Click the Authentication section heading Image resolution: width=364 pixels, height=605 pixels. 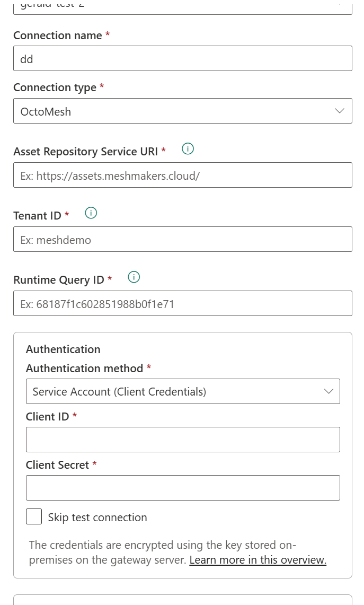63,349
